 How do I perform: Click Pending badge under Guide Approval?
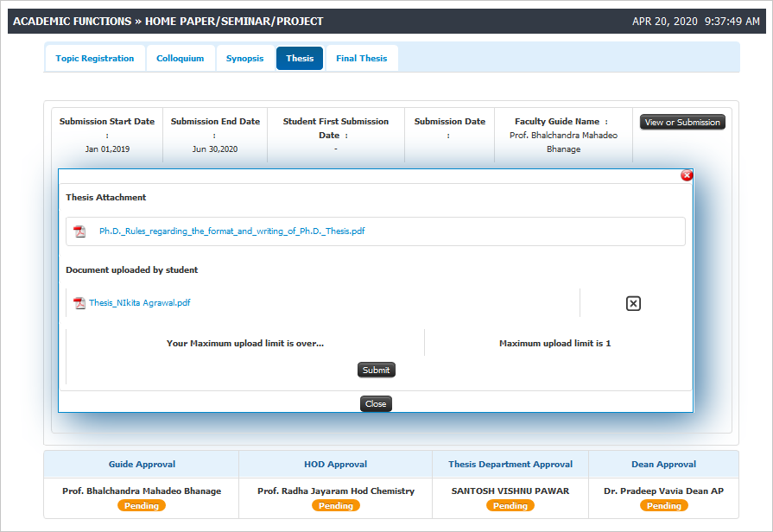[x=142, y=505]
